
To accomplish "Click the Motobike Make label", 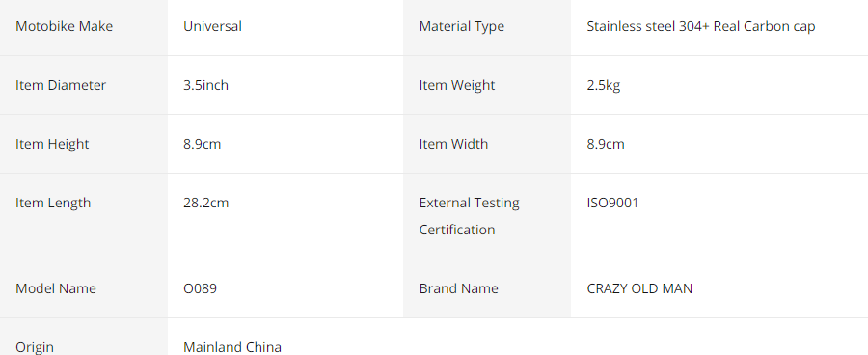I will pyautogui.click(x=65, y=26).
